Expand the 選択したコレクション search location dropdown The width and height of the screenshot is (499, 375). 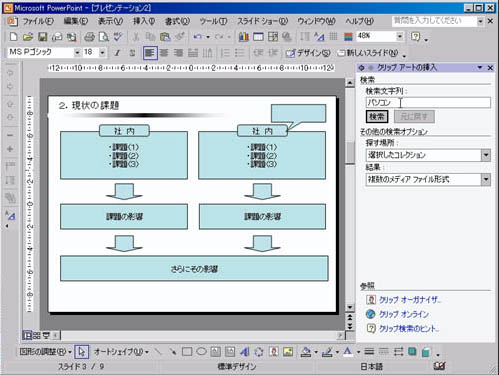point(486,155)
